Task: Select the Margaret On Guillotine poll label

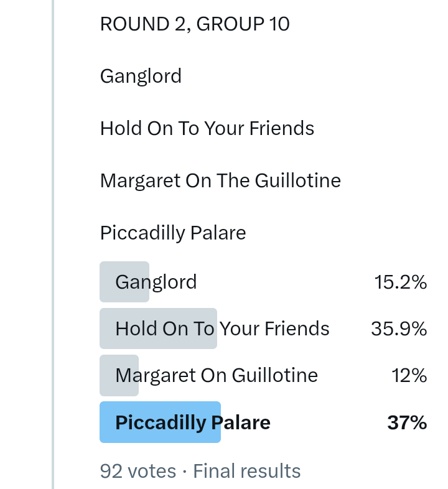Action: [217, 375]
